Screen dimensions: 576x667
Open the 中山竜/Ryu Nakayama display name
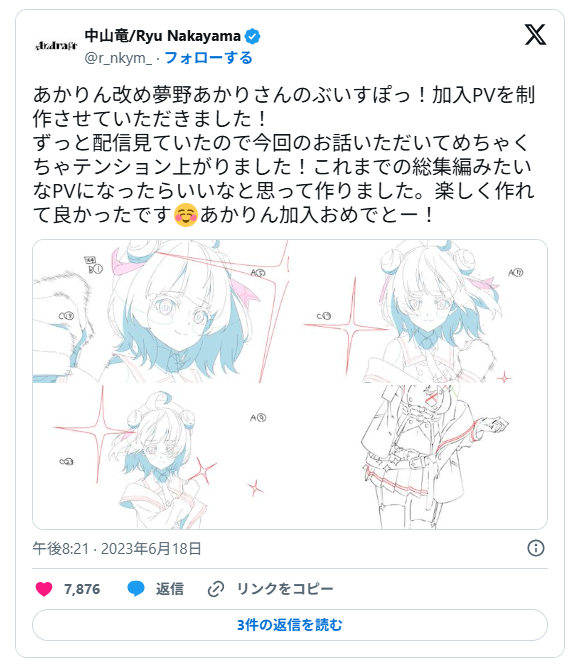[x=163, y=36]
